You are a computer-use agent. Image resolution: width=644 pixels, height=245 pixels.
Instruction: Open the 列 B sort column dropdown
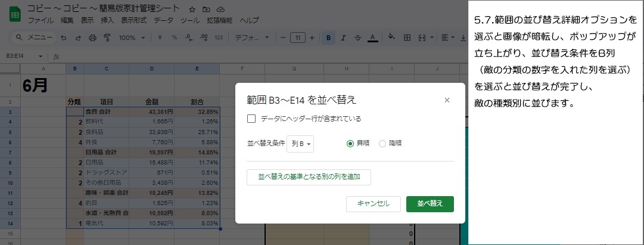(x=300, y=144)
